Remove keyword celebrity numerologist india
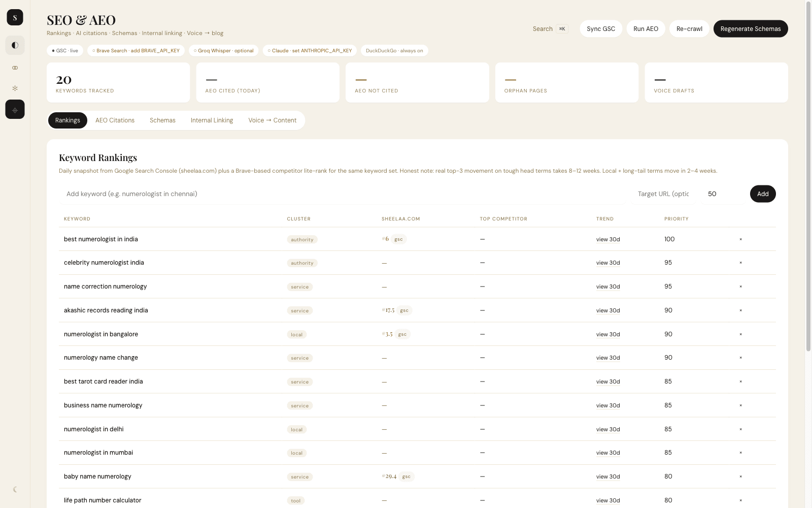812x508 pixels. pyautogui.click(x=740, y=263)
